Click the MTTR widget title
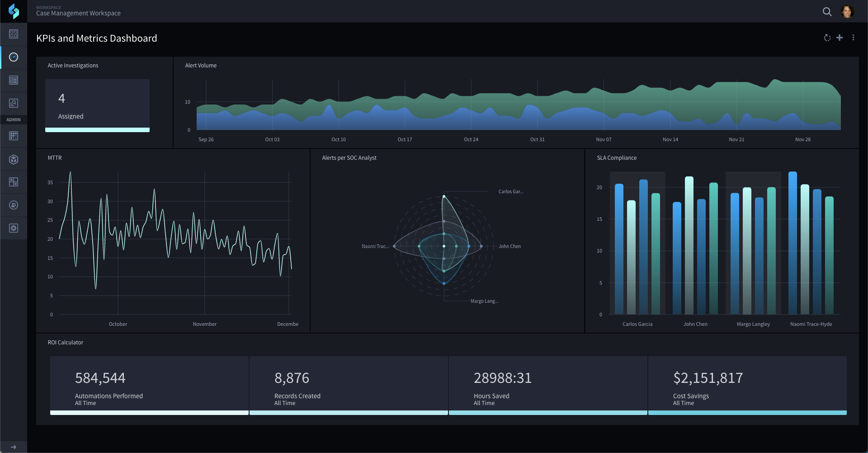This screenshot has height=453, width=868. [x=55, y=158]
